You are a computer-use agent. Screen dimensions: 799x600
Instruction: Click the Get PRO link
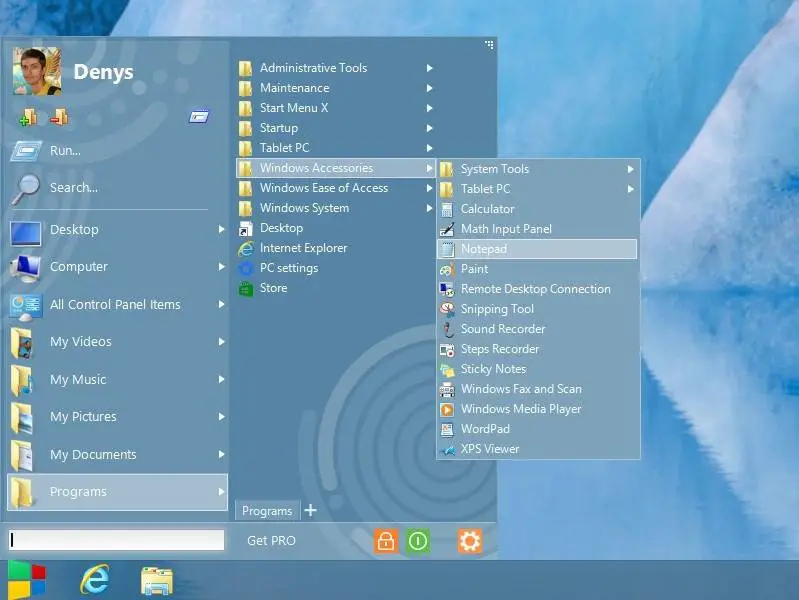coord(271,540)
